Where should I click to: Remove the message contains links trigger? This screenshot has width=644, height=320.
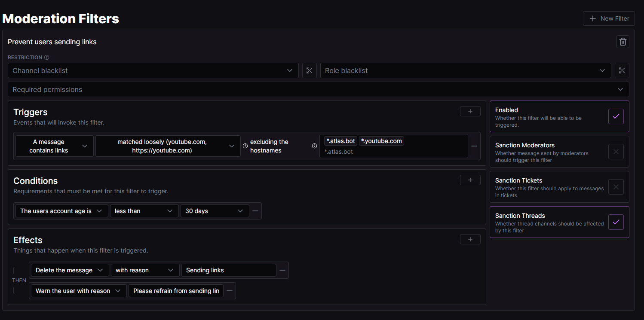pyautogui.click(x=474, y=146)
